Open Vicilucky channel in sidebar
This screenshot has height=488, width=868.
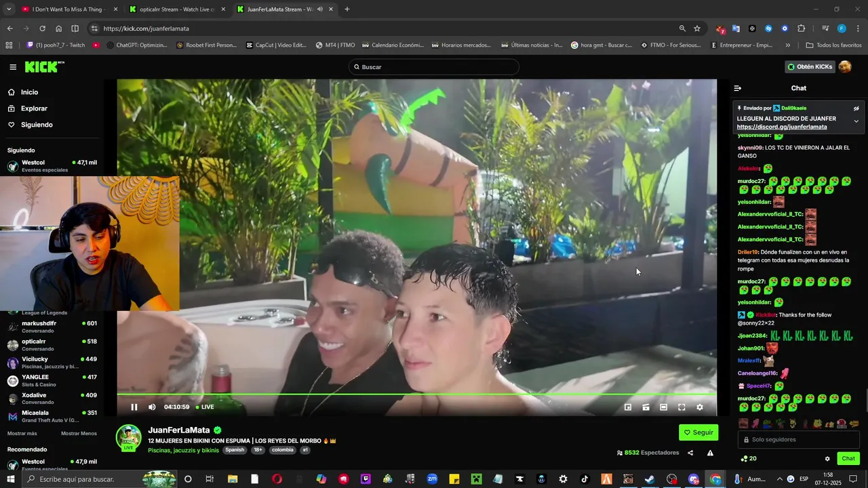tap(52, 362)
